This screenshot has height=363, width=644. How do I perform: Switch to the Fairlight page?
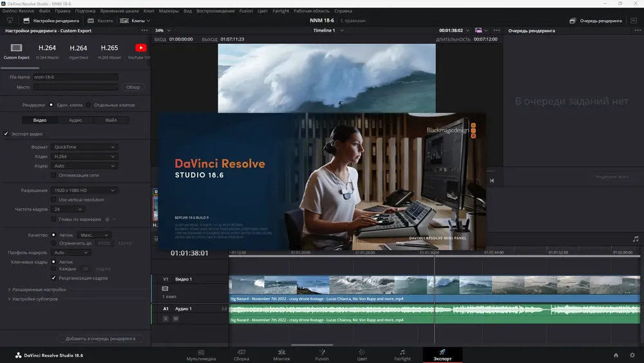(x=402, y=355)
